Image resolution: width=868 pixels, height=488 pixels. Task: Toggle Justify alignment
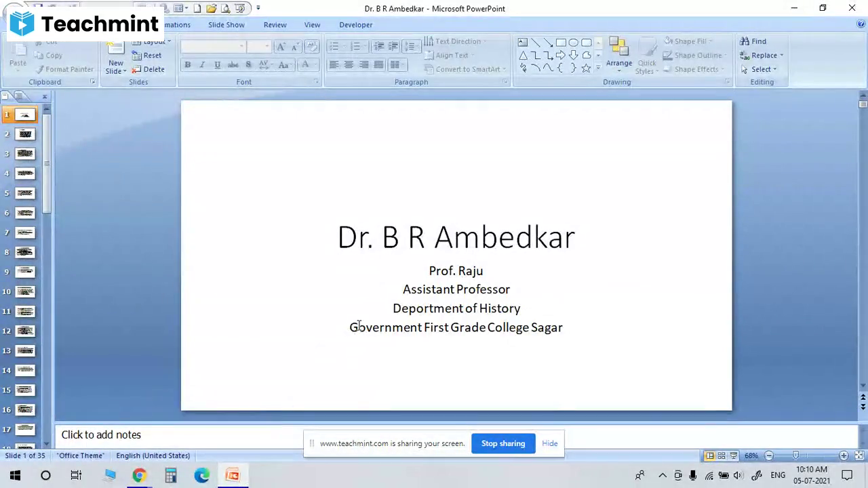point(379,65)
